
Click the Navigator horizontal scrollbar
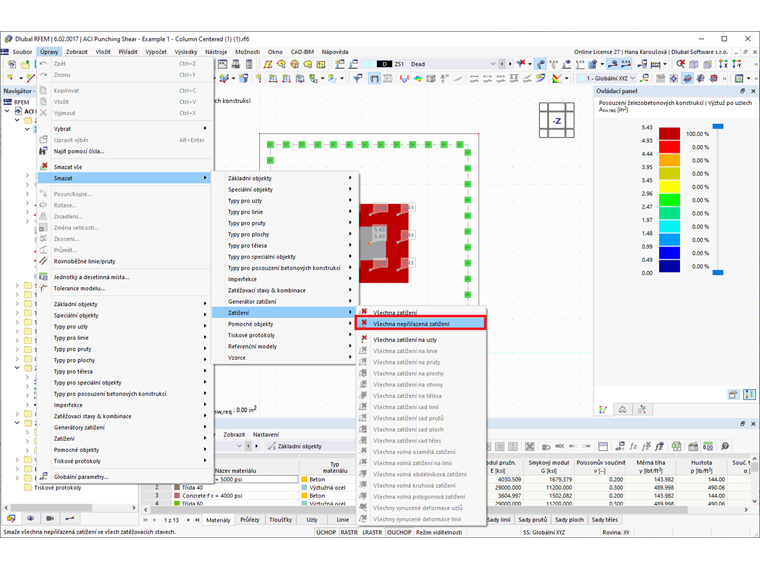(x=51, y=507)
